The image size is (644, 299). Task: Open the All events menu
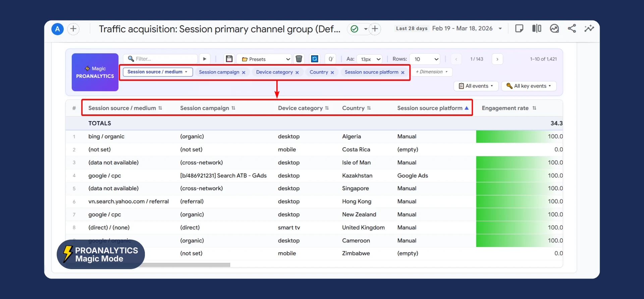click(x=476, y=86)
